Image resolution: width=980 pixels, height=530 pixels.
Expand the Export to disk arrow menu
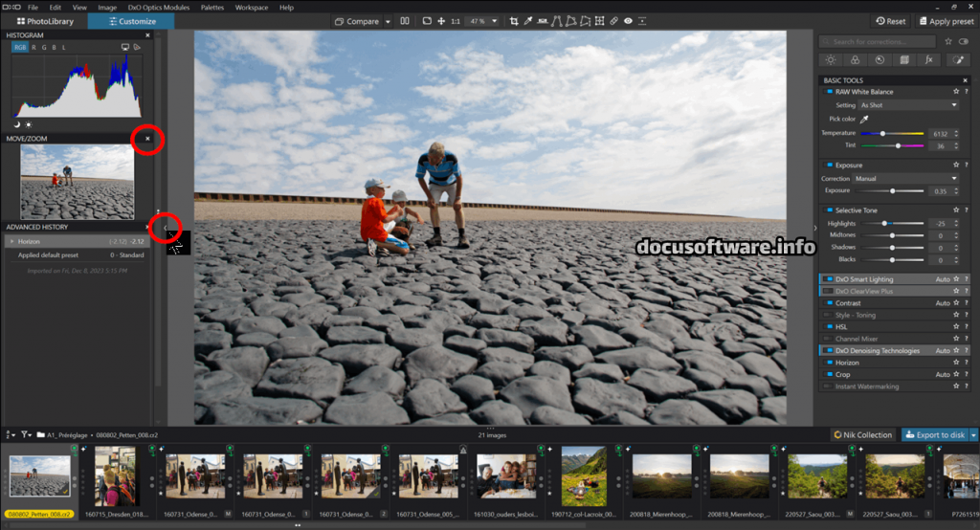pos(973,434)
